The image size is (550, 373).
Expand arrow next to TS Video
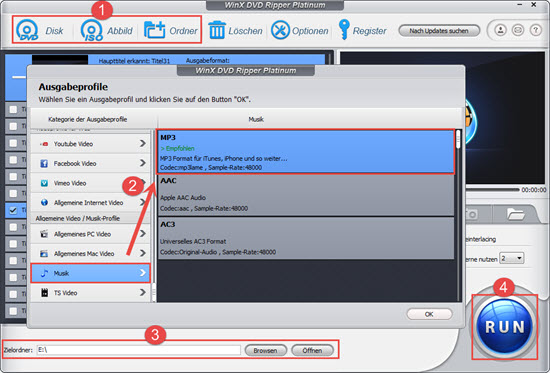142,292
